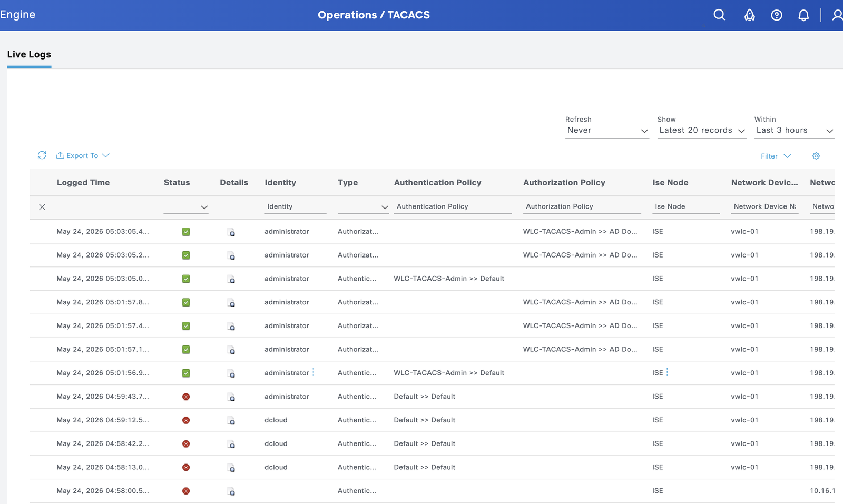Click the Authentication Policy filter input
This screenshot has width=843, height=504.
(x=453, y=206)
